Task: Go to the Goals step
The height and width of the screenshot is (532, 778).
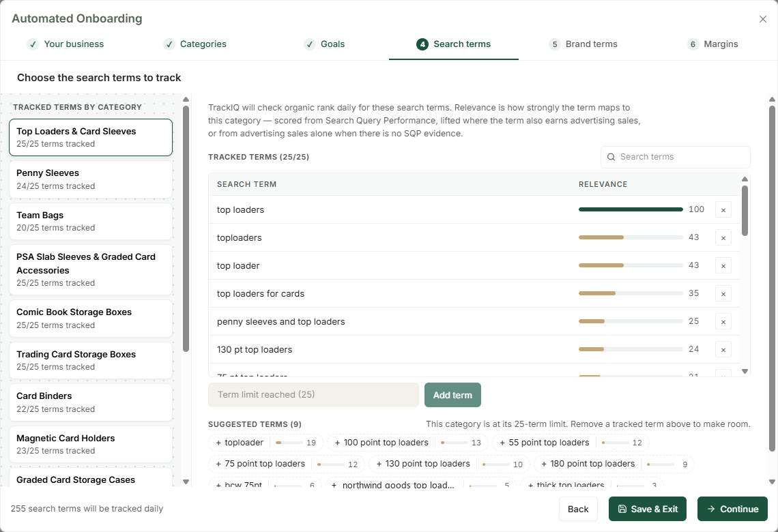Action: 324,44
